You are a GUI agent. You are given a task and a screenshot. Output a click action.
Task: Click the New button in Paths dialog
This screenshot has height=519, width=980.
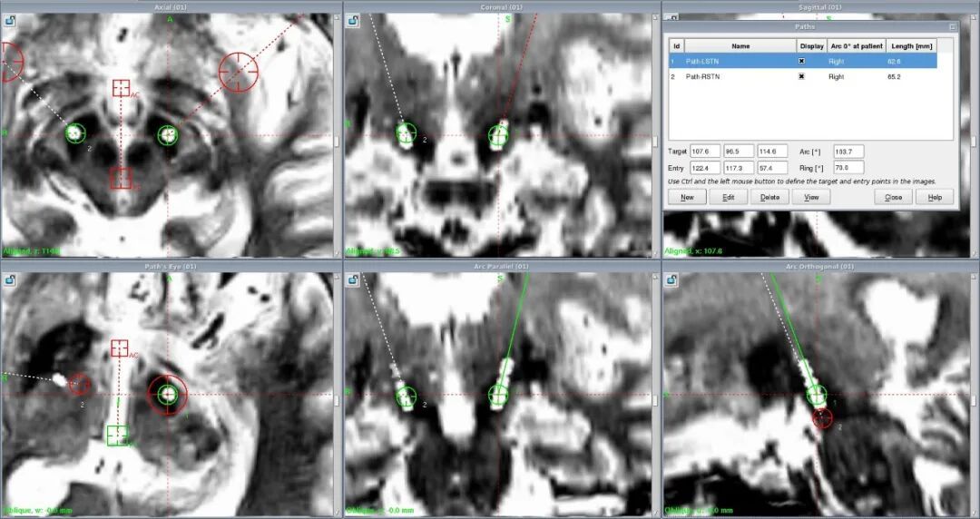point(687,197)
